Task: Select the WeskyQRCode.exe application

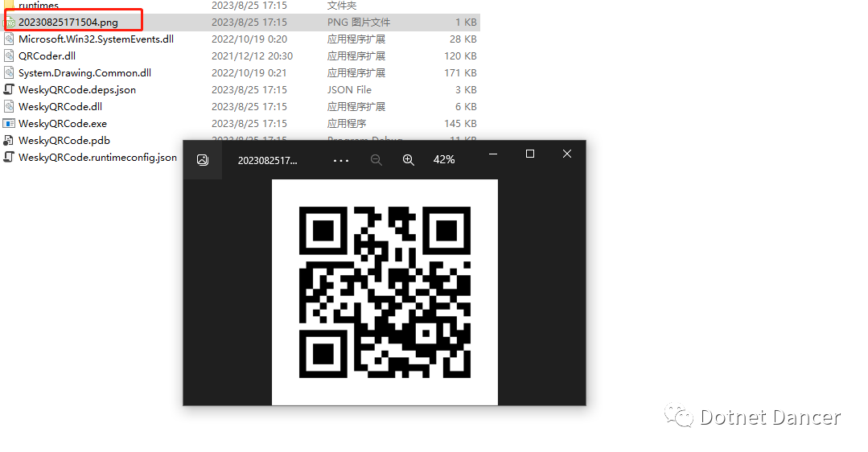Action: [63, 123]
